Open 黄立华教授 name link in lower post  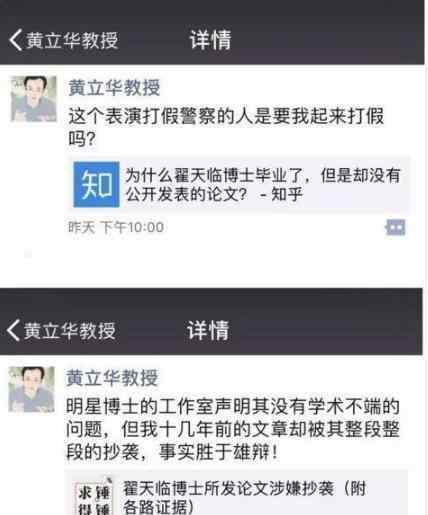[112, 378]
